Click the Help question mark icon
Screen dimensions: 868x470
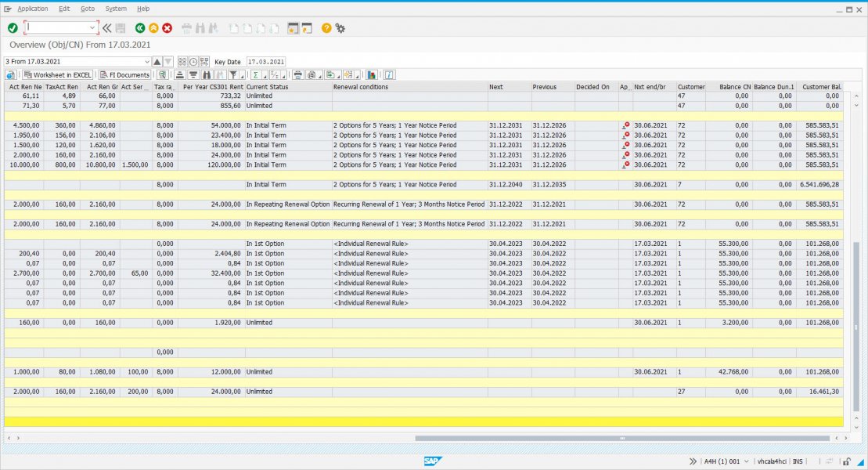[325, 28]
